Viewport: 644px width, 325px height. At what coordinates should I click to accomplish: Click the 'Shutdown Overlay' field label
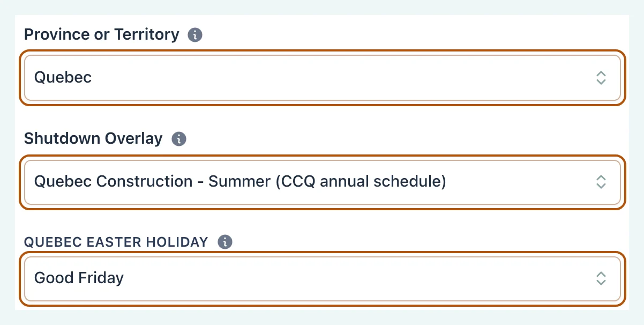[x=93, y=138]
